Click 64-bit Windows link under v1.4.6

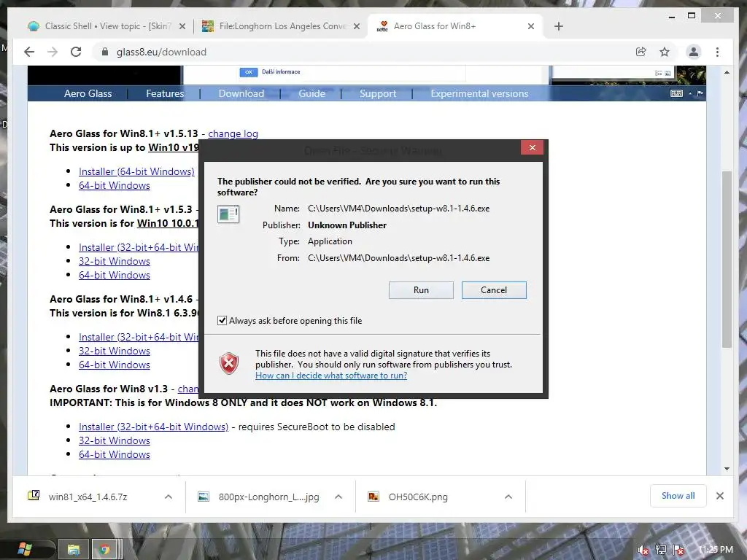(115, 365)
